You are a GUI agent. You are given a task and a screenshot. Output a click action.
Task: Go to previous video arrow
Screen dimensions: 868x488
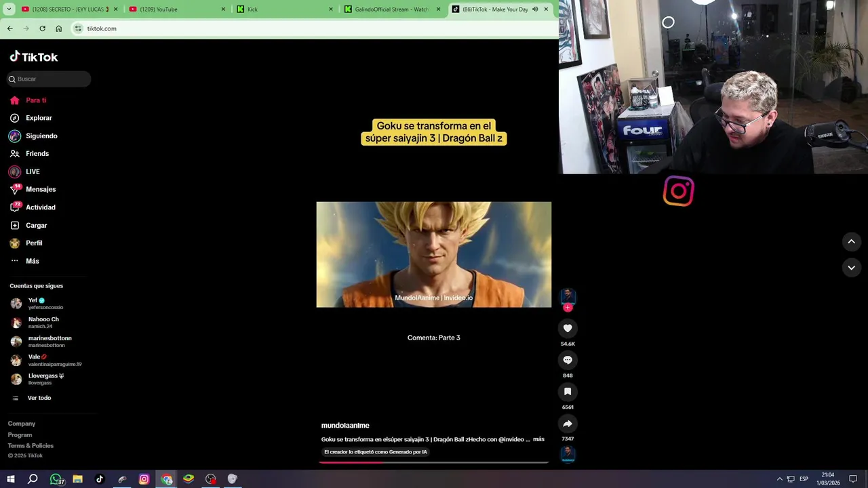coord(851,241)
